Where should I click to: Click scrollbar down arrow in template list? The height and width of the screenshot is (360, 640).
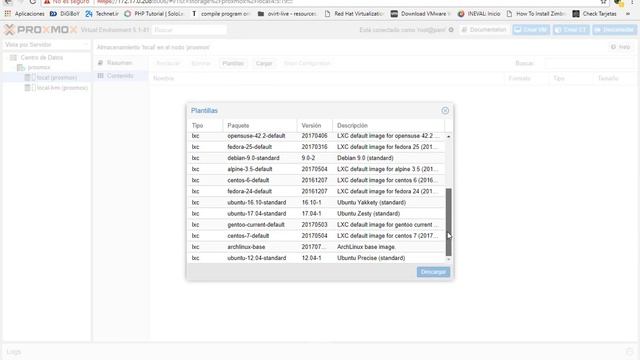pos(449,259)
